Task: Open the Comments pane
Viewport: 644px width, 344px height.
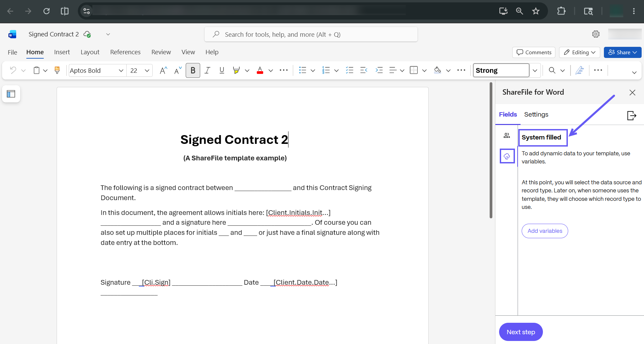Action: coord(534,52)
